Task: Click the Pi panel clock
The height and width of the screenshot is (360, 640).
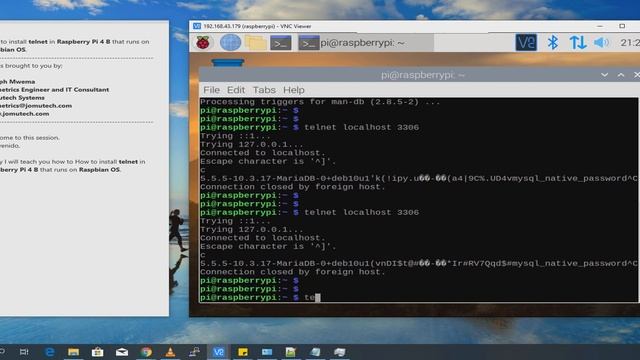Action: (629, 42)
